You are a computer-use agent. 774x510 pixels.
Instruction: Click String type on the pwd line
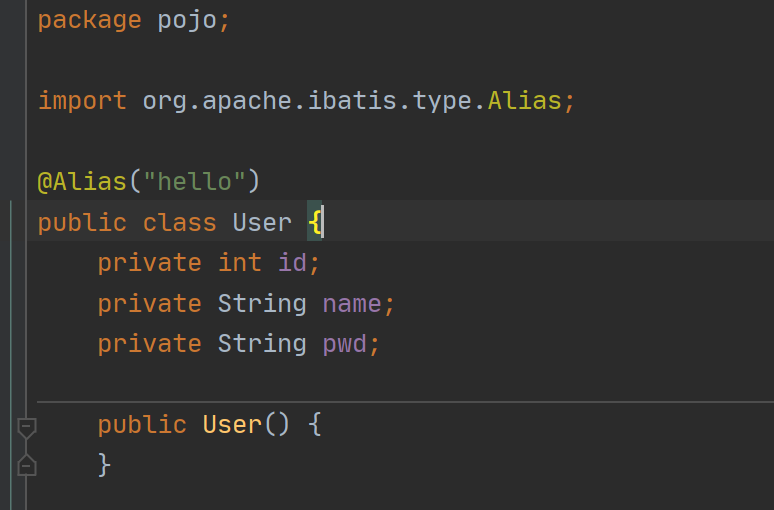262,344
